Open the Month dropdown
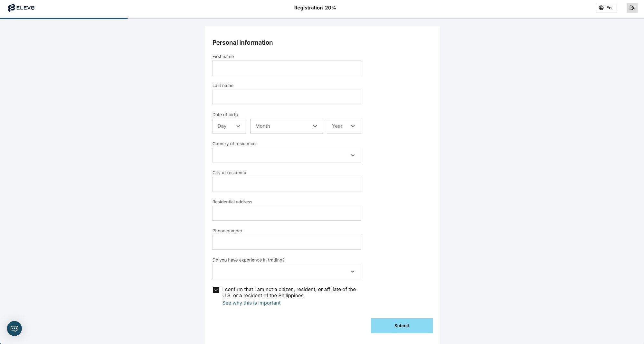Image resolution: width=644 pixels, height=344 pixels. click(286, 126)
